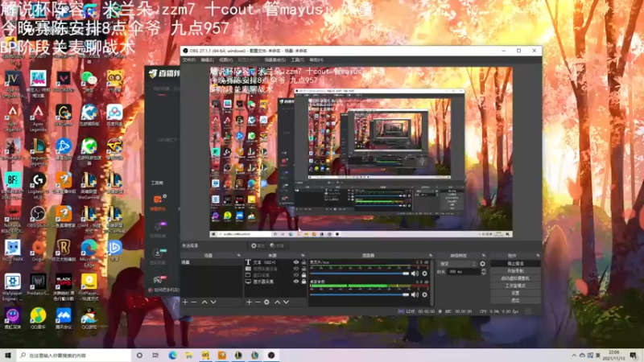This screenshot has height=362, width=644.
Task: Open the QQ音乐 desktop shortcut
Action: point(38,319)
